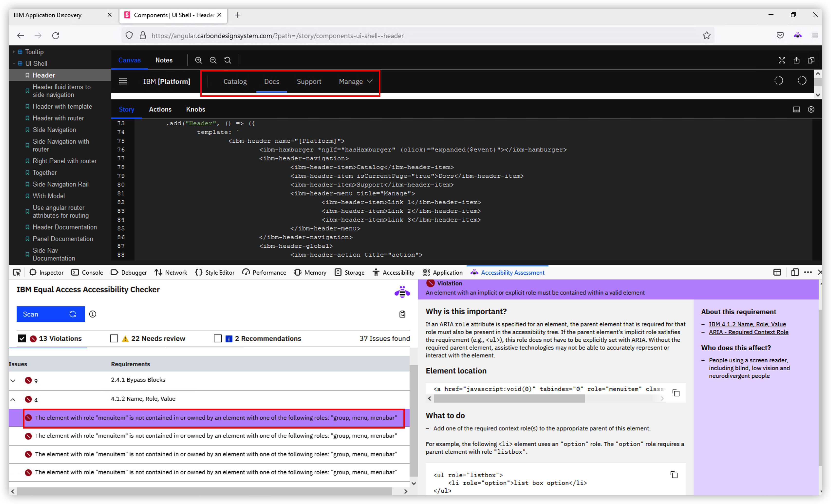Check the 2 Recommendations filter

[x=218, y=338]
